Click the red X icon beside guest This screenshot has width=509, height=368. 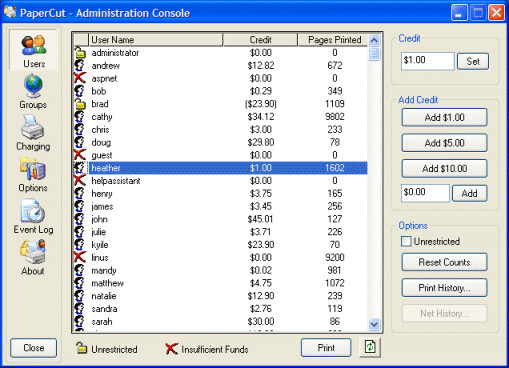click(80, 155)
